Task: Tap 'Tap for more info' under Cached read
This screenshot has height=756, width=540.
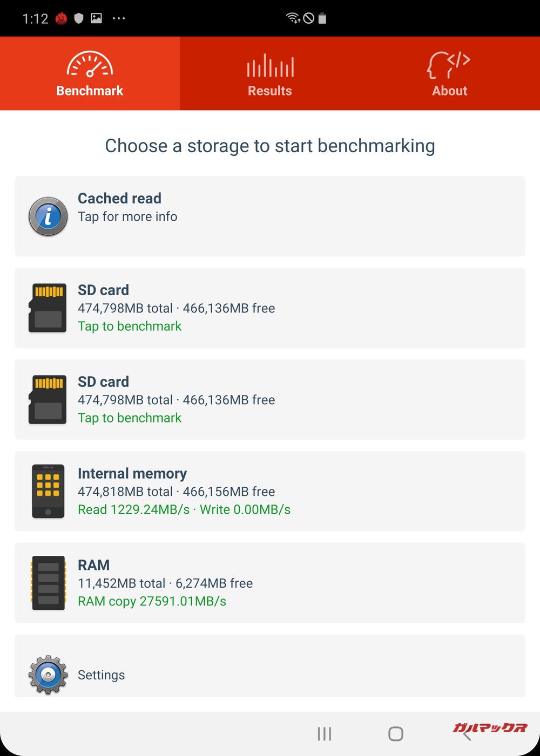Action: [x=127, y=217]
